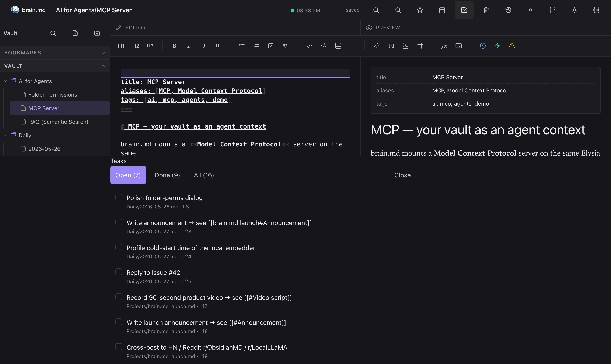Insert blockquote
611x364 pixels.
coord(285,46)
